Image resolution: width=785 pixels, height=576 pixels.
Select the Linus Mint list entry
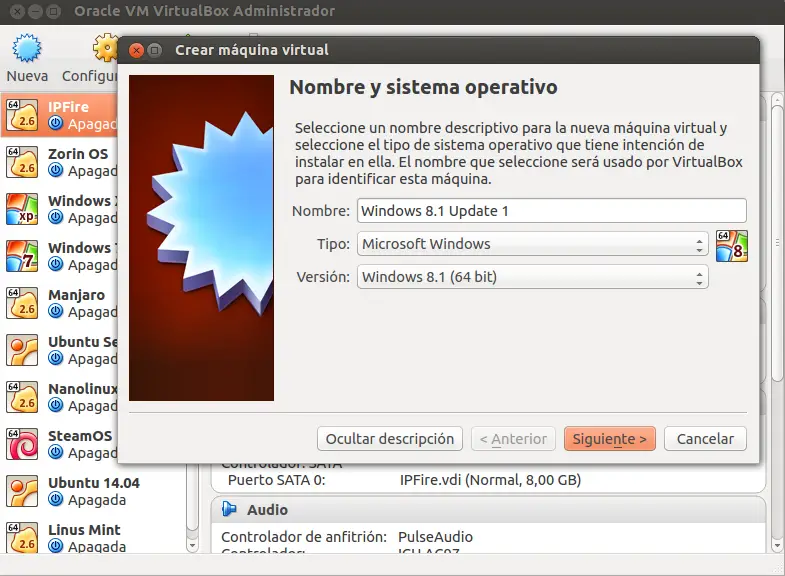point(94,536)
